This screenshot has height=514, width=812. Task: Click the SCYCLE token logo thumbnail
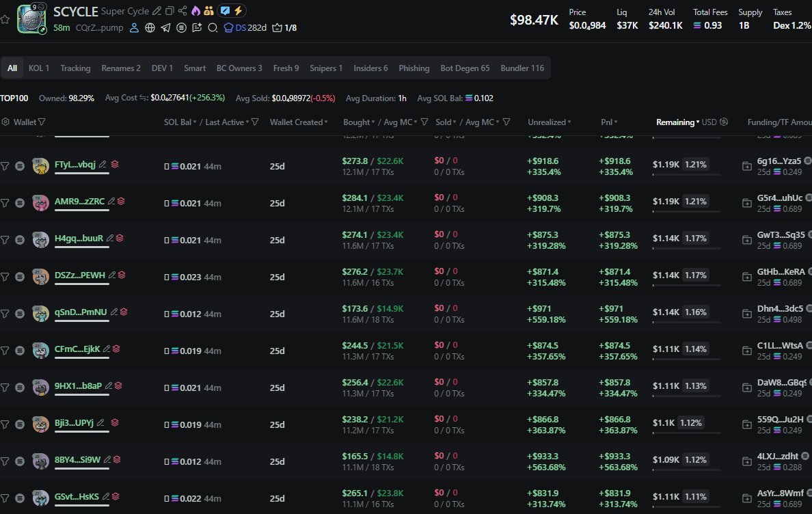31,19
